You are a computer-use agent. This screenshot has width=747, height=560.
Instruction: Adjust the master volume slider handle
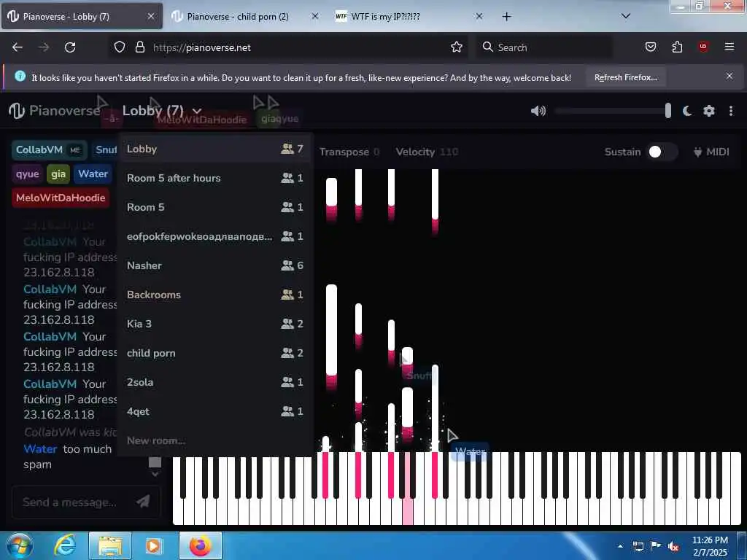point(668,111)
